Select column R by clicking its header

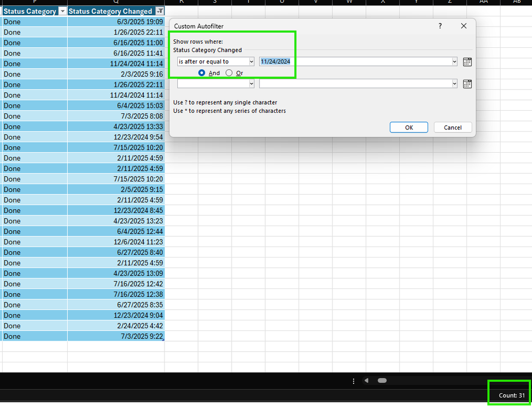click(x=181, y=2)
